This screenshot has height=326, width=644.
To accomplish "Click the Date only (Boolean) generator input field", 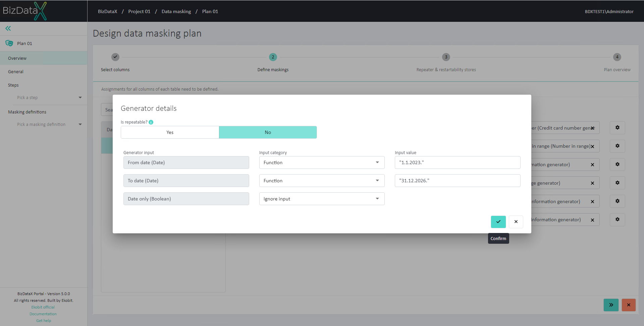I will tap(186, 199).
